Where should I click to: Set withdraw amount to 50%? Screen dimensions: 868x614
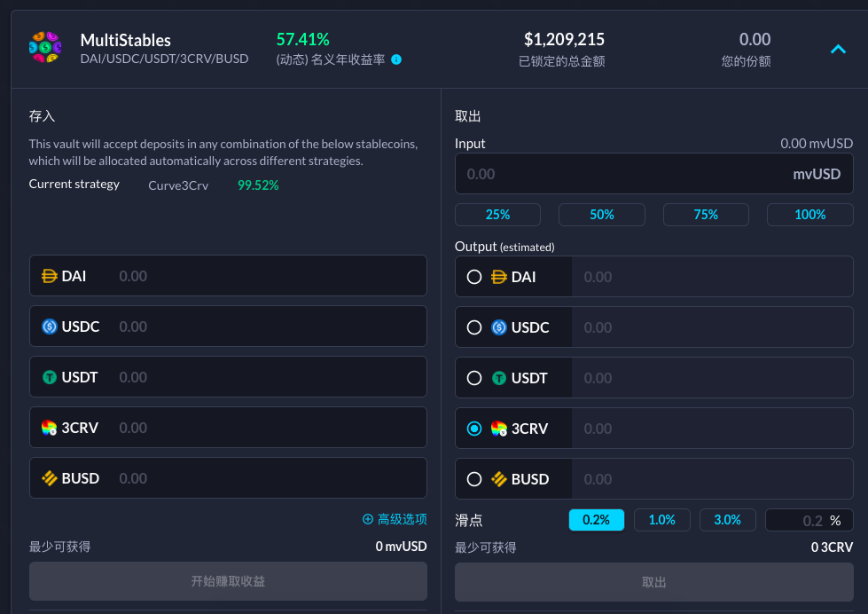pos(602,215)
